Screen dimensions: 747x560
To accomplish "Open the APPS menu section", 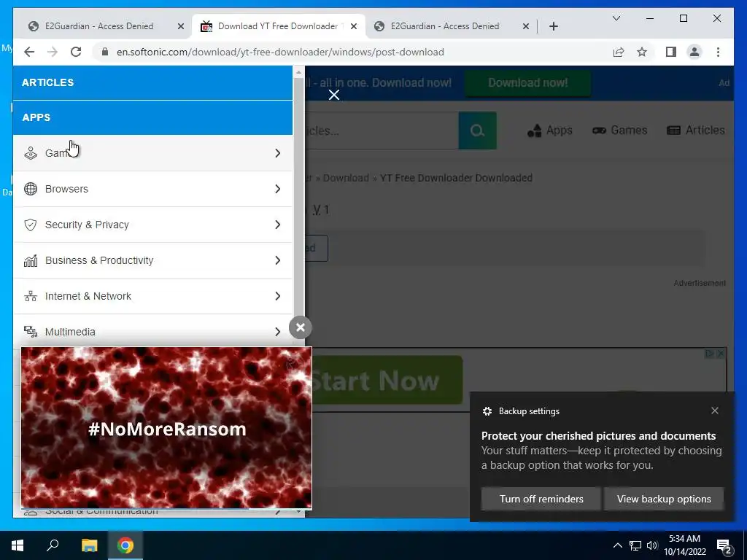I will coord(152,117).
